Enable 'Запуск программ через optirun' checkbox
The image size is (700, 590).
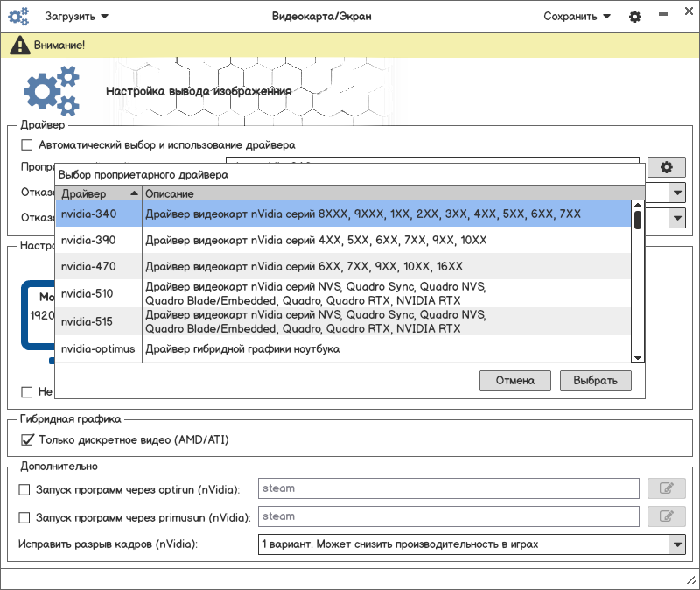pyautogui.click(x=24, y=488)
